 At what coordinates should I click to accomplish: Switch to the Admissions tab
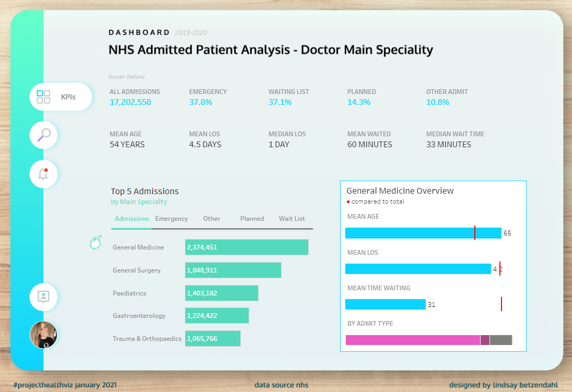pyautogui.click(x=132, y=219)
